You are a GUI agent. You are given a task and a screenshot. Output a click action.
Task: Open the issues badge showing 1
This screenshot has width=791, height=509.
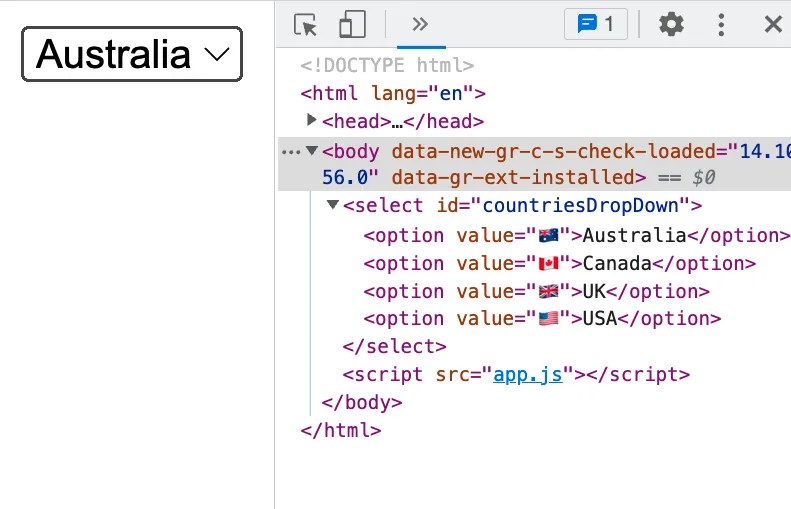[596, 24]
